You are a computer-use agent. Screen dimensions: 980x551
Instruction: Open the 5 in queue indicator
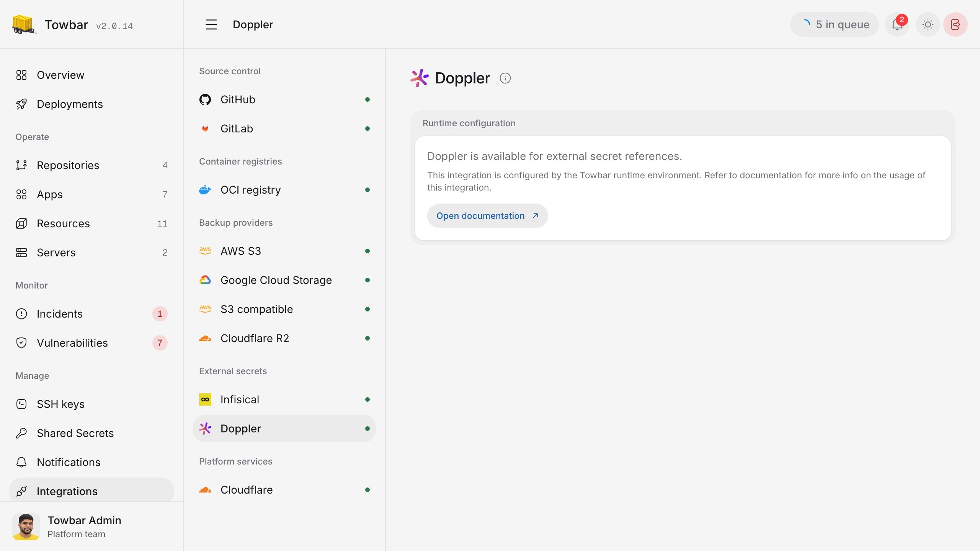tap(835, 24)
